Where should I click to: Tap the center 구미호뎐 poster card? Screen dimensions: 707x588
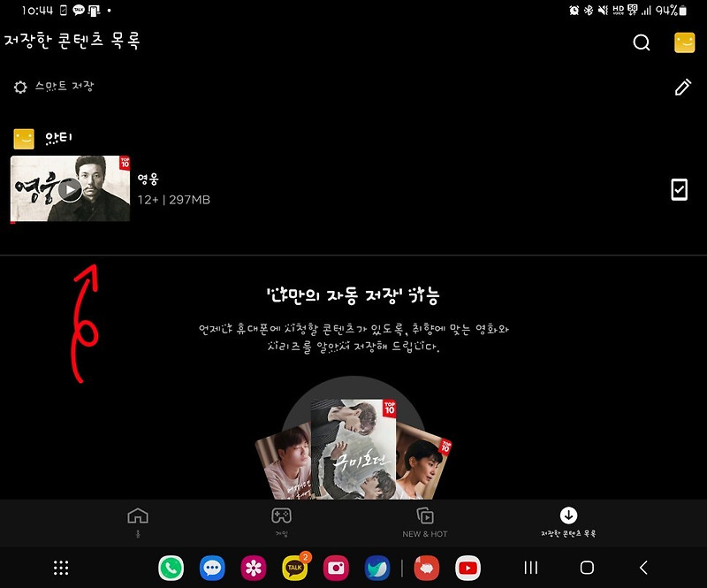point(353,449)
